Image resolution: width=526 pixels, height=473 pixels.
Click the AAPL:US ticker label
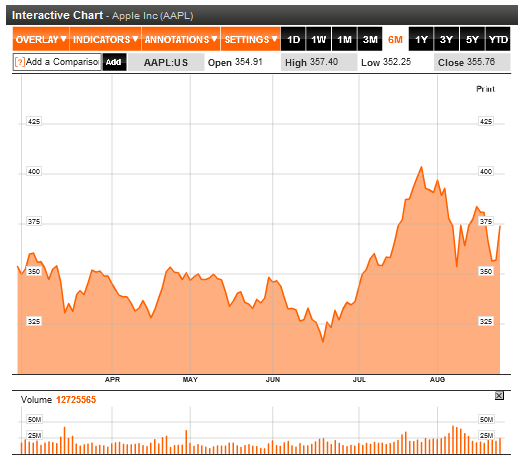pyautogui.click(x=166, y=62)
